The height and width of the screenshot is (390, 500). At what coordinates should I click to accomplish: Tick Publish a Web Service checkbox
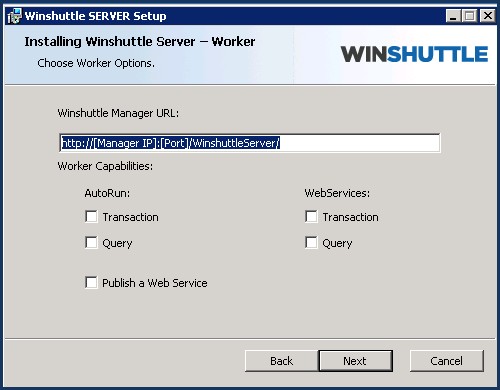91,283
